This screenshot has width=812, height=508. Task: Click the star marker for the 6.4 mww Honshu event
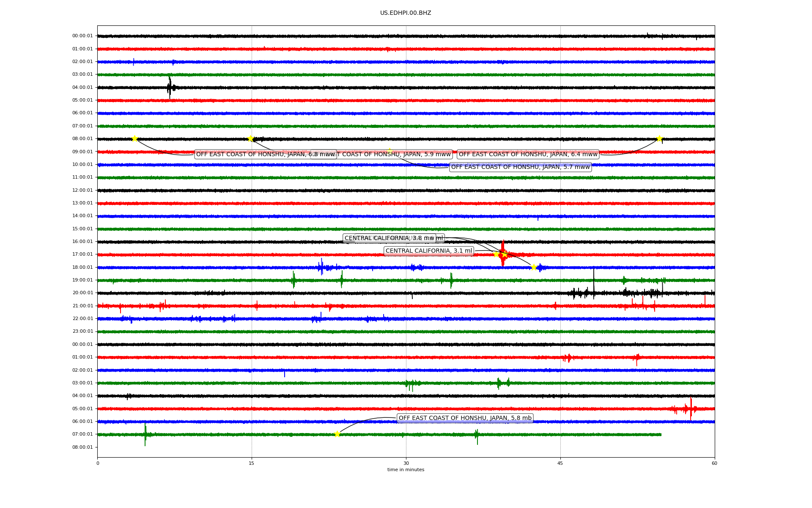659,138
